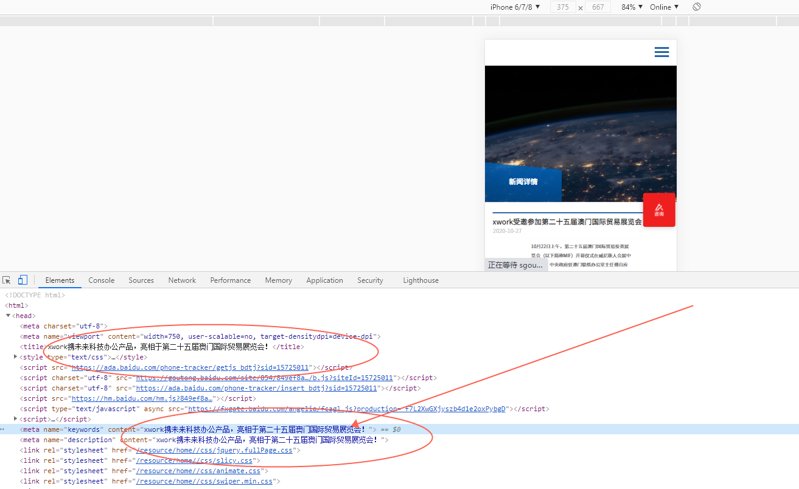
Task: Open the Application tab
Action: pos(324,280)
